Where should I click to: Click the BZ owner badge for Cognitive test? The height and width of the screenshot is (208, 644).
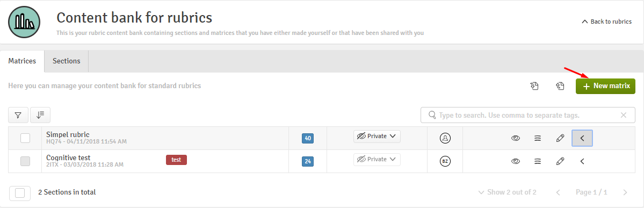[445, 161]
